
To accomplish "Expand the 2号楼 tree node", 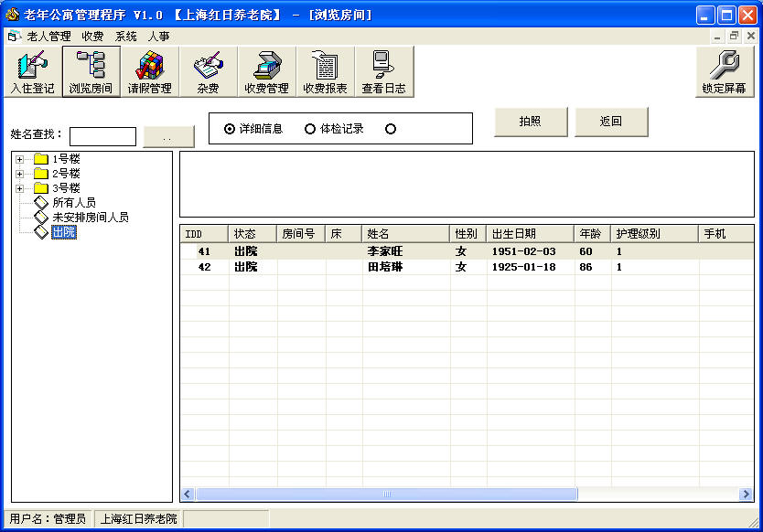I will [x=19, y=174].
